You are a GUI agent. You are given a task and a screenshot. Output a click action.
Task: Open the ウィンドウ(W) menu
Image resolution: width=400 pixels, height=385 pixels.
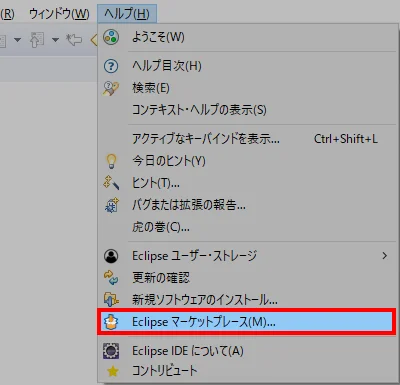coord(59,14)
